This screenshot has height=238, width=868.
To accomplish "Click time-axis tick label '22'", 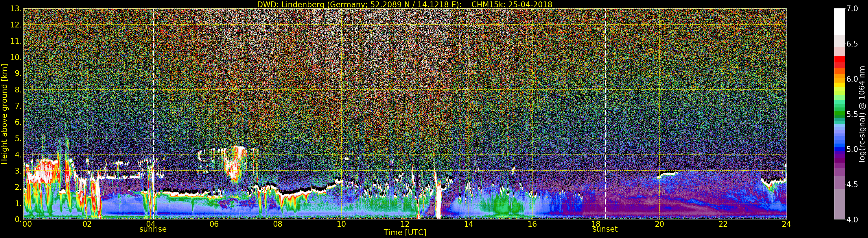I will (723, 224).
